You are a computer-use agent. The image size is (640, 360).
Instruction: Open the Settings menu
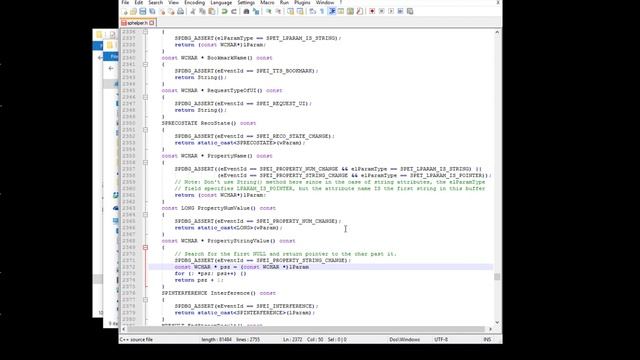point(246,2)
